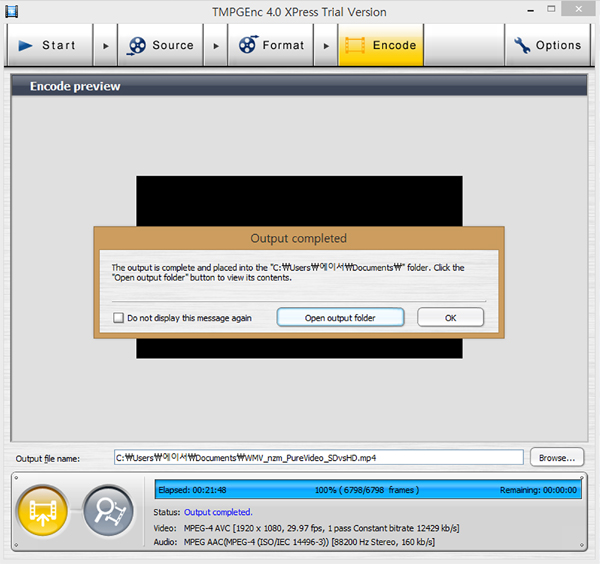This screenshot has height=564, width=600.
Task: Click the gray preview magnifier button
Action: 109,511
